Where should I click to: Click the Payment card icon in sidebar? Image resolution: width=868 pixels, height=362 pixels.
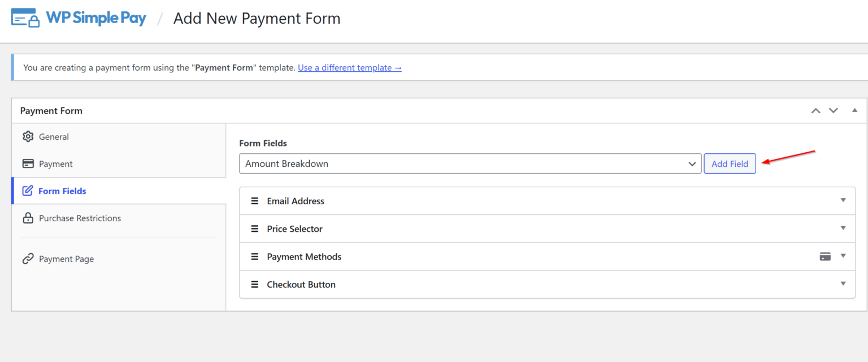pyautogui.click(x=28, y=163)
